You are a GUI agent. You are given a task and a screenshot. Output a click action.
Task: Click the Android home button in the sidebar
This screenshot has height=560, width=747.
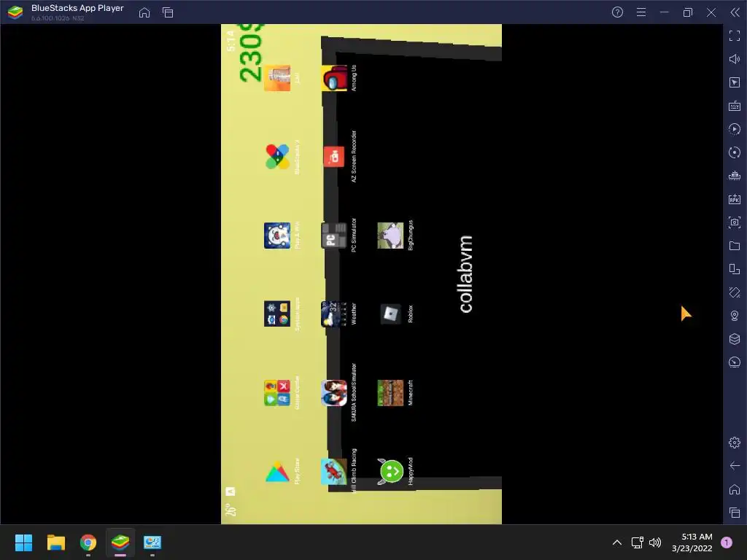734,489
